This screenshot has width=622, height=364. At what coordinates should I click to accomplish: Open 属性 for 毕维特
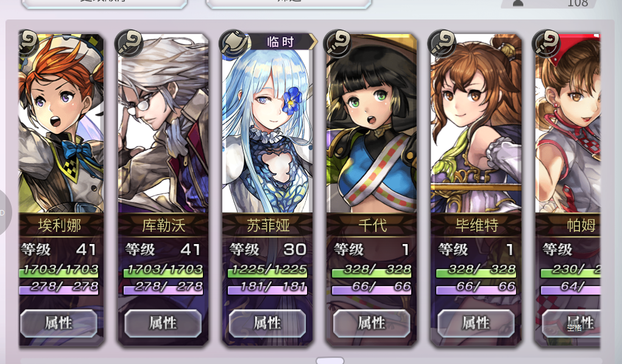(x=476, y=323)
